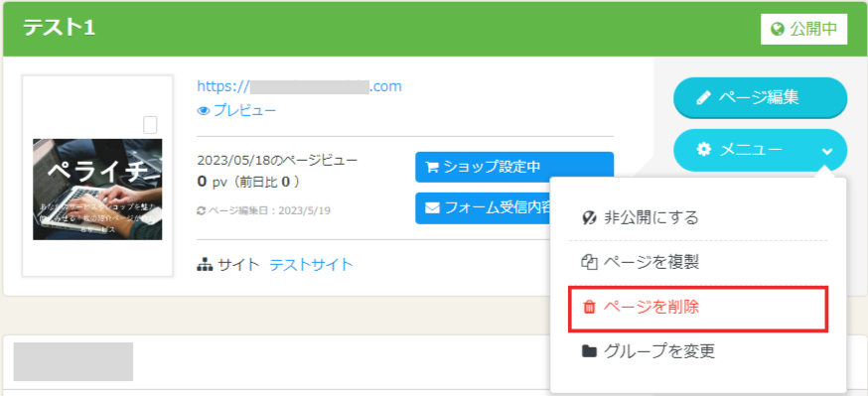868x396 pixels.
Task: Click the crossed-out globe icon beside 非公開にする
Action: pyautogui.click(x=589, y=218)
